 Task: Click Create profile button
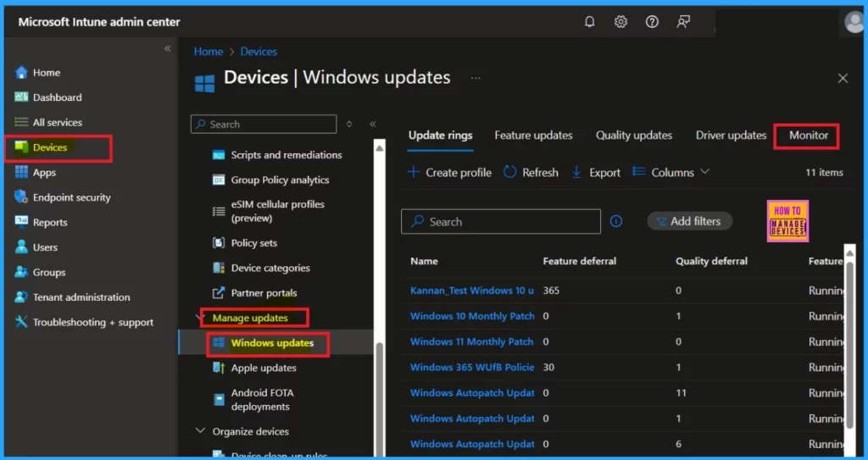pos(449,172)
